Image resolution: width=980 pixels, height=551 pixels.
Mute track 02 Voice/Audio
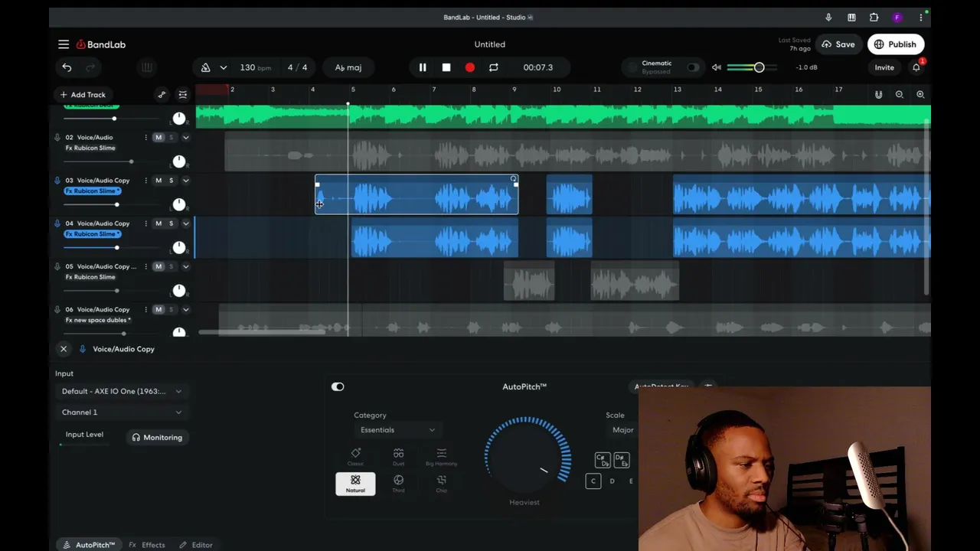(158, 138)
